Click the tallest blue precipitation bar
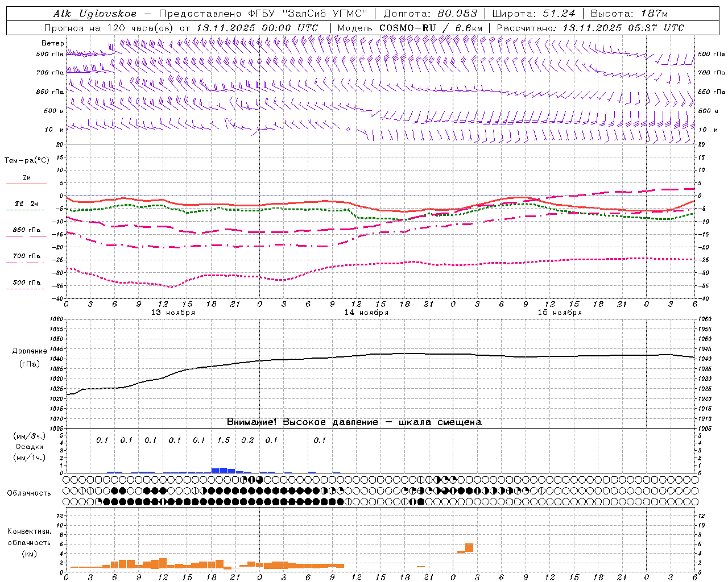Screen dimensions: 728x582 [x=223, y=470]
